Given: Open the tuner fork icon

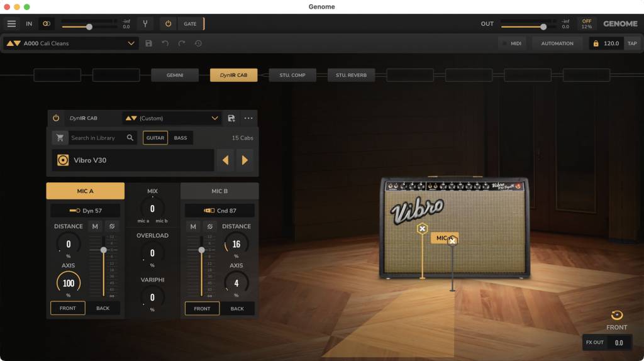Looking at the screenshot, I should tap(145, 24).
